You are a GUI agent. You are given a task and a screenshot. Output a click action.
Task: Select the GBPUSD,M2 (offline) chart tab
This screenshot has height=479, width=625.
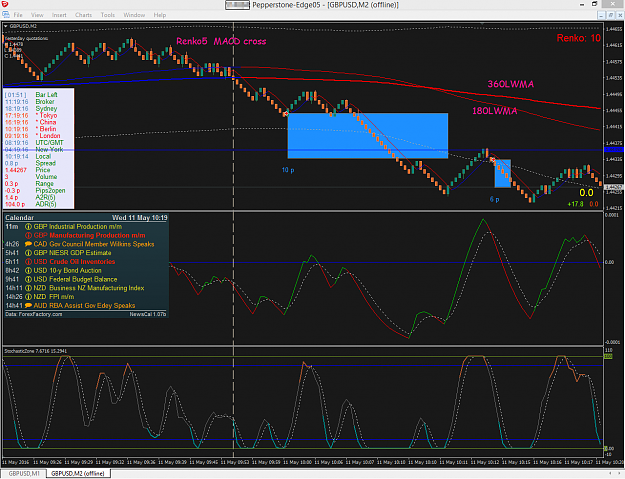pyautogui.click(x=78, y=473)
